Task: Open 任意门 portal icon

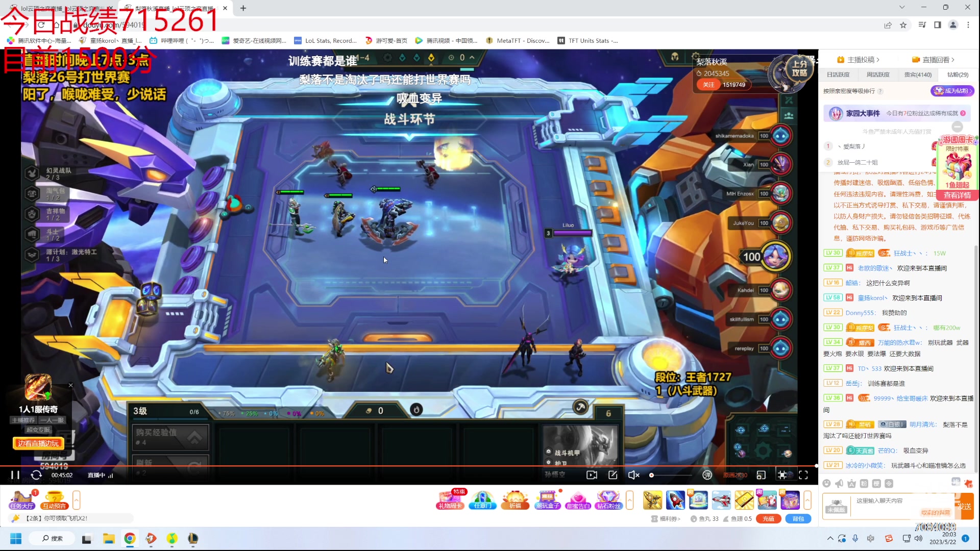Action: pyautogui.click(x=482, y=500)
